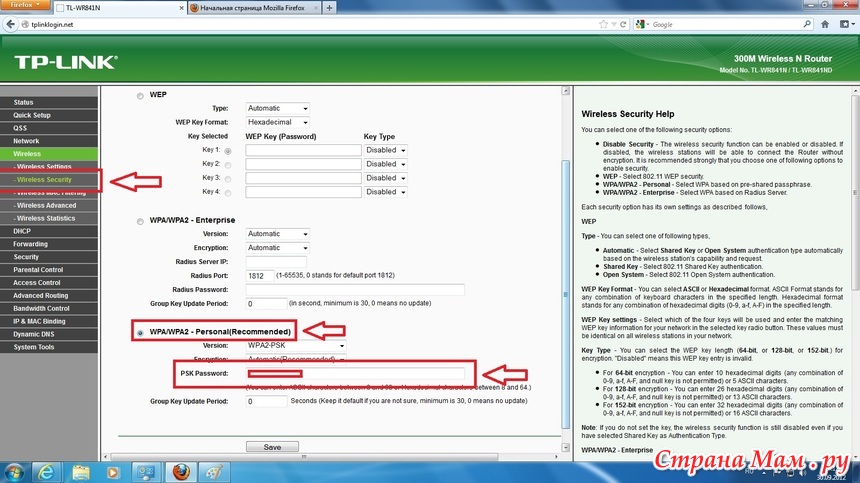Open the DHCP menu item
This screenshot has width=860, height=483.
click(x=49, y=231)
